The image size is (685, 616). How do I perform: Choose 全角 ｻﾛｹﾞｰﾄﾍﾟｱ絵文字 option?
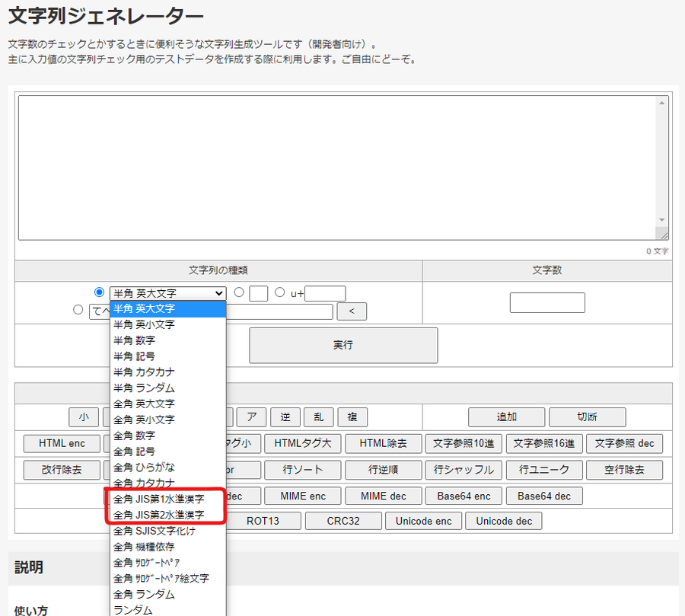click(167, 579)
